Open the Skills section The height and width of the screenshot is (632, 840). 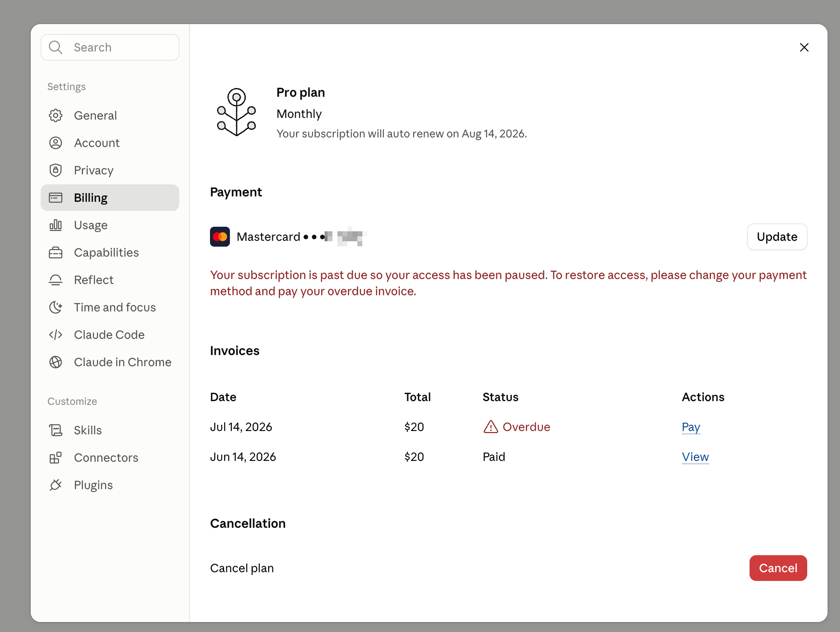110,430
